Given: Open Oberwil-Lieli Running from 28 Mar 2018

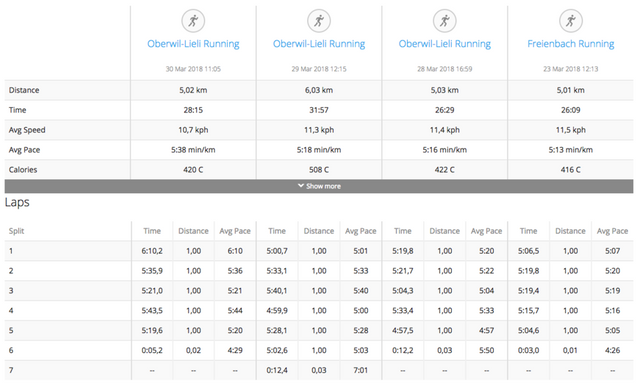Looking at the screenshot, I should [444, 44].
